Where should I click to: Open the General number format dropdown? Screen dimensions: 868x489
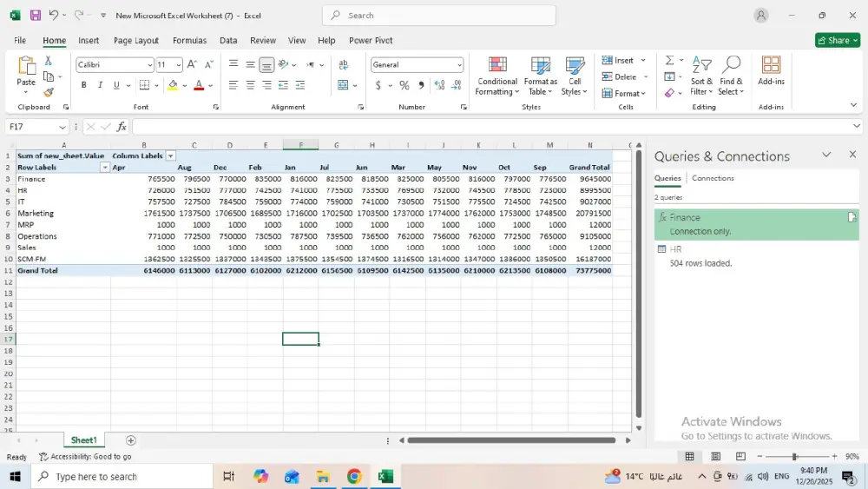pos(459,65)
